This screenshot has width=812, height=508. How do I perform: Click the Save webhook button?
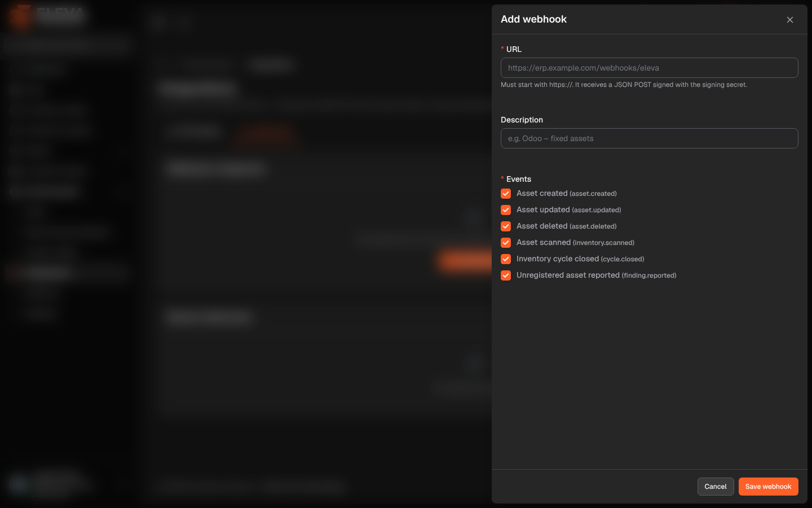pyautogui.click(x=769, y=487)
